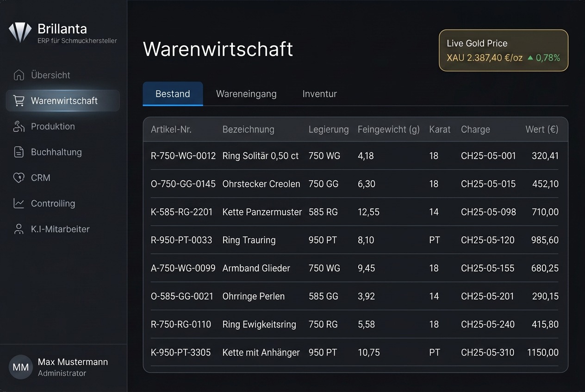
Task: Select article K-950-PT-3305
Action: pyautogui.click(x=181, y=353)
